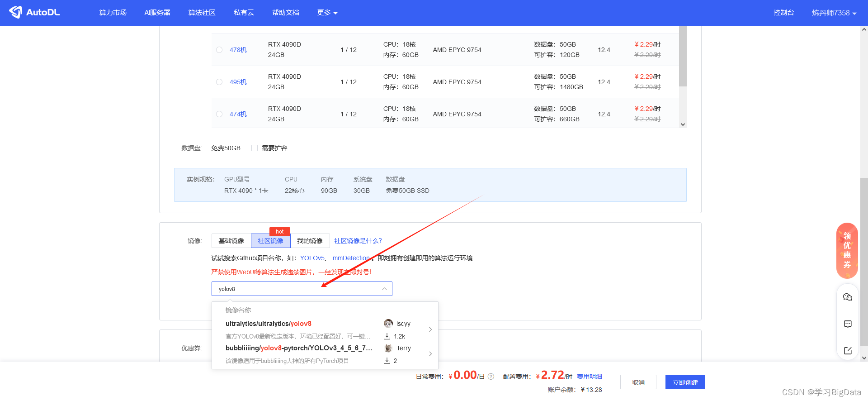Open the 社区镜像是什么? link
Viewport: 868px width, 401px height.
pos(358,241)
